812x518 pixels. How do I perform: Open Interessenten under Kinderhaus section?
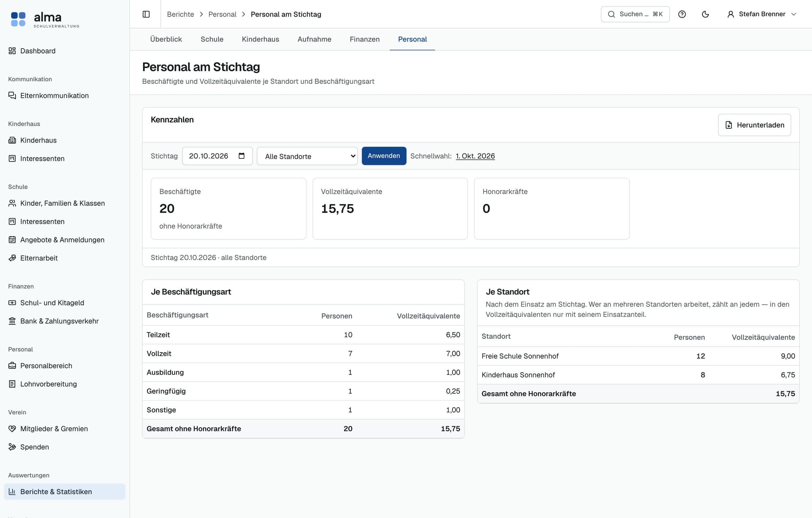pyautogui.click(x=65, y=158)
